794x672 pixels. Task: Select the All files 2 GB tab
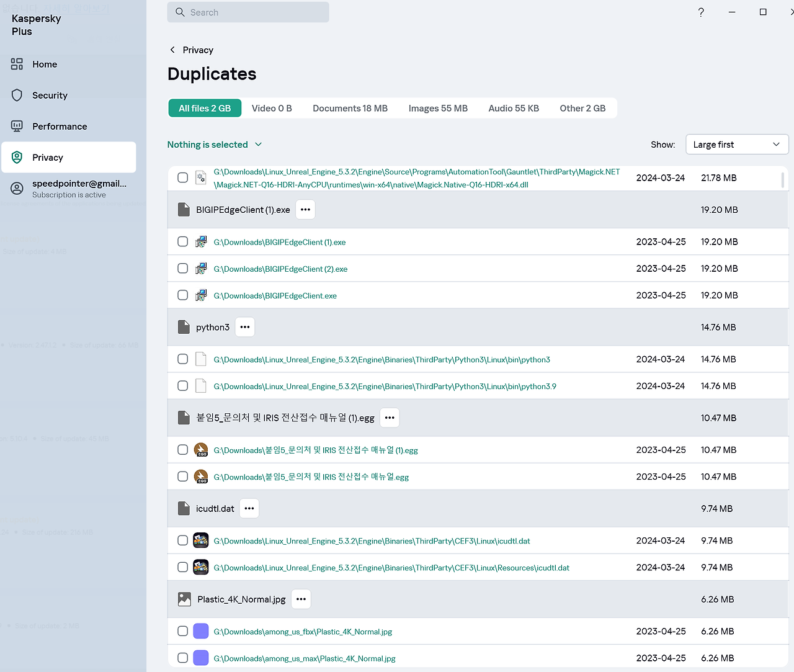coord(205,108)
